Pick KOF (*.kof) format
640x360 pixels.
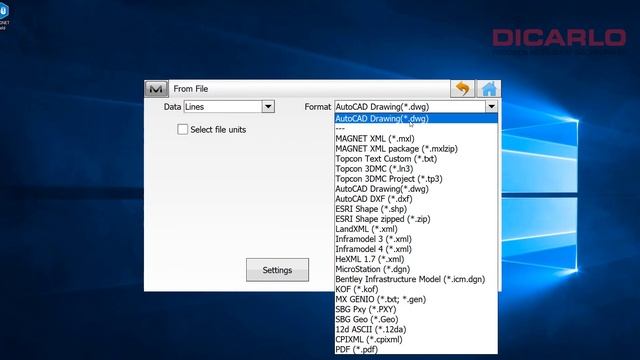(416, 289)
